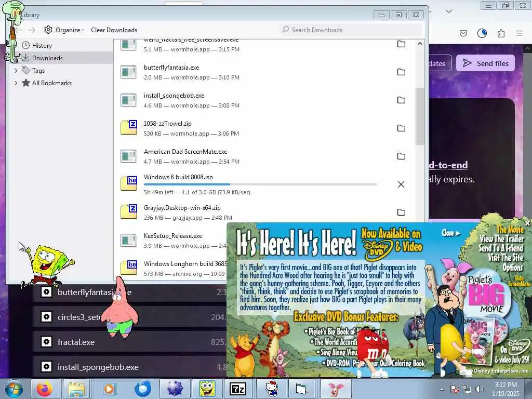Click the volume icon in system tray
This screenshot has width=532, height=399.
point(480,389)
